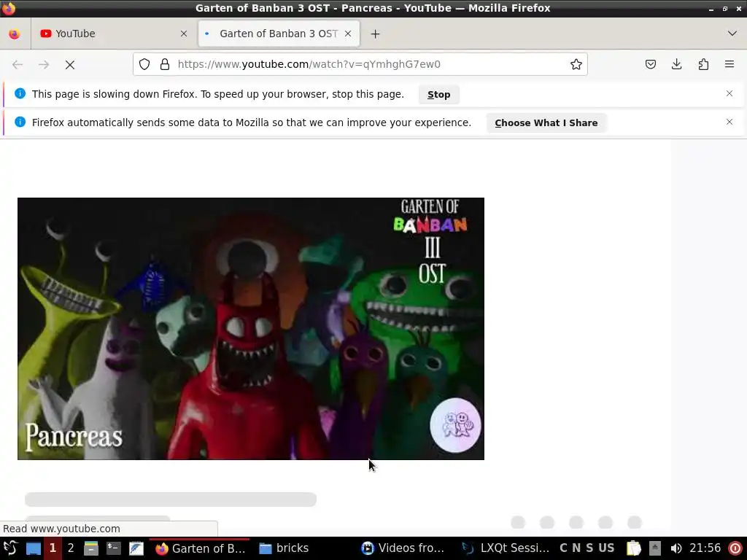Open the volume control tray icon
747x560 pixels.
click(676, 548)
